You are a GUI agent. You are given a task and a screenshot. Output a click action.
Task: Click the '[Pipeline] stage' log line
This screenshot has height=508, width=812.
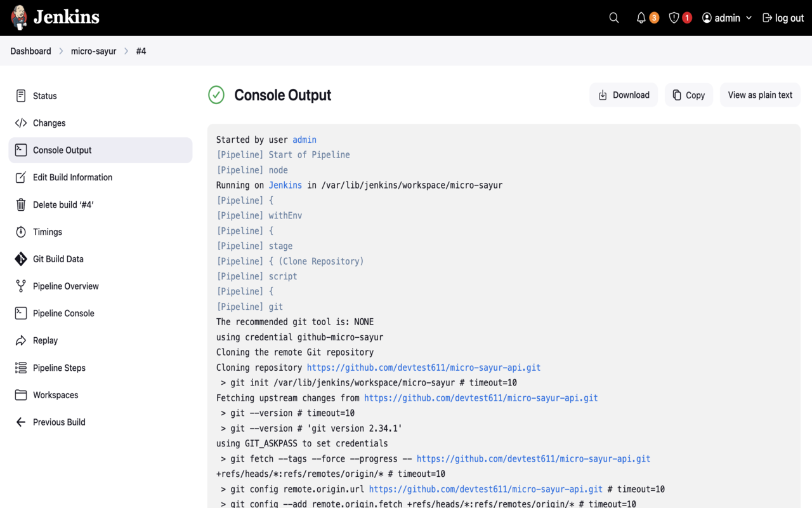coord(254,246)
